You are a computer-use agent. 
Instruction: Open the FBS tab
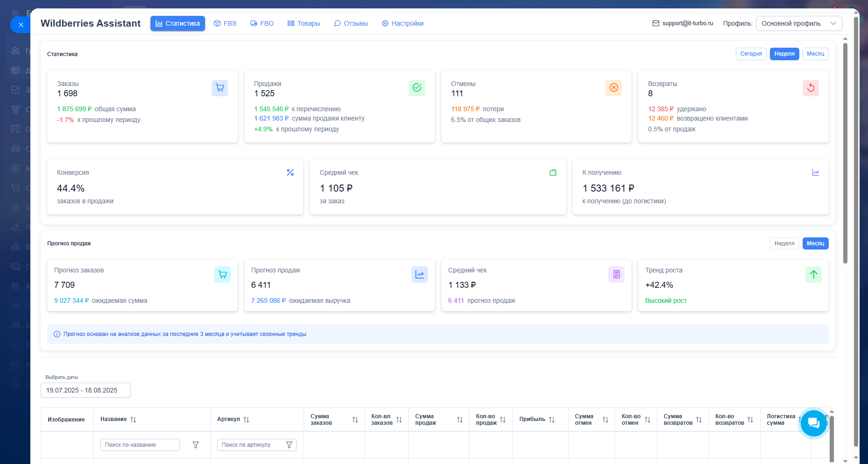[x=225, y=23]
